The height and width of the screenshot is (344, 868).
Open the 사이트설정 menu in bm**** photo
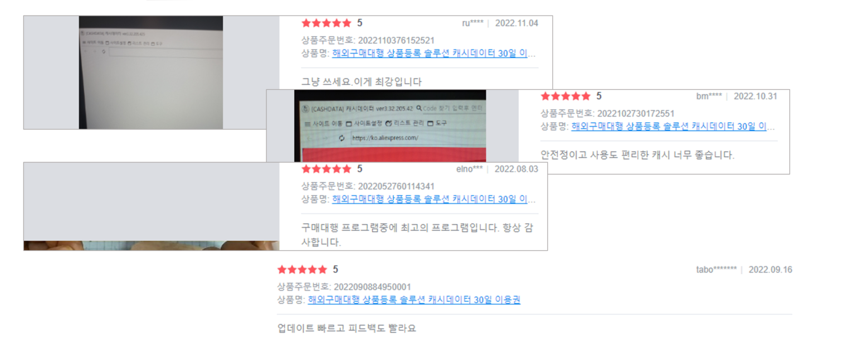(364, 123)
